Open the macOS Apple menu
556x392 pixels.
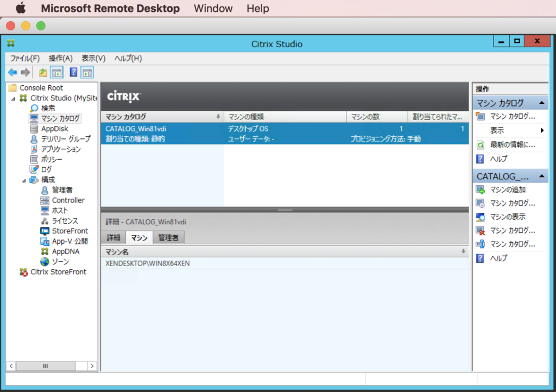pyautogui.click(x=21, y=8)
